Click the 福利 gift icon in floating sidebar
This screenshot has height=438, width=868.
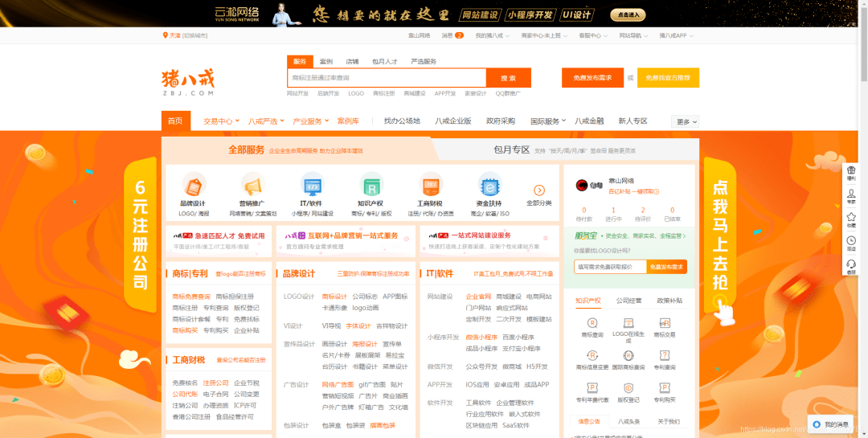point(851,170)
